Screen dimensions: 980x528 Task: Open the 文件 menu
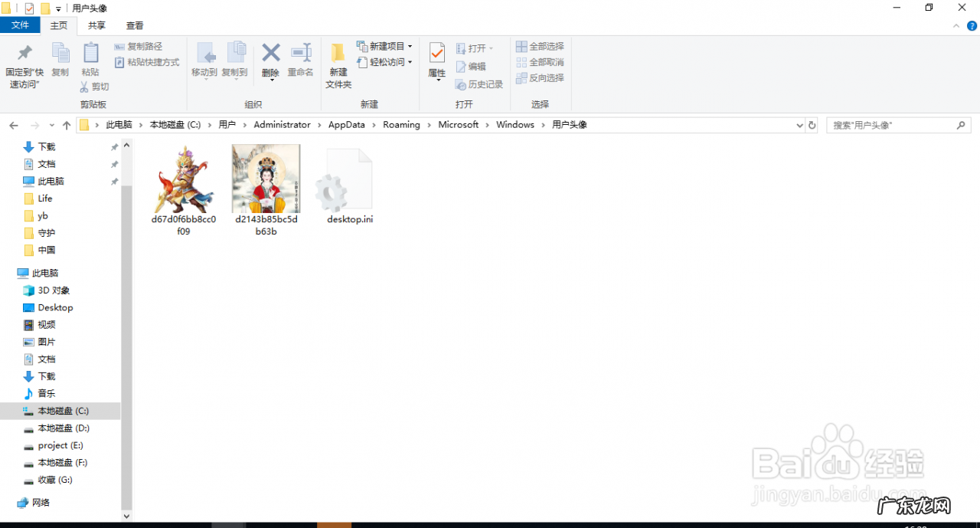coord(21,25)
